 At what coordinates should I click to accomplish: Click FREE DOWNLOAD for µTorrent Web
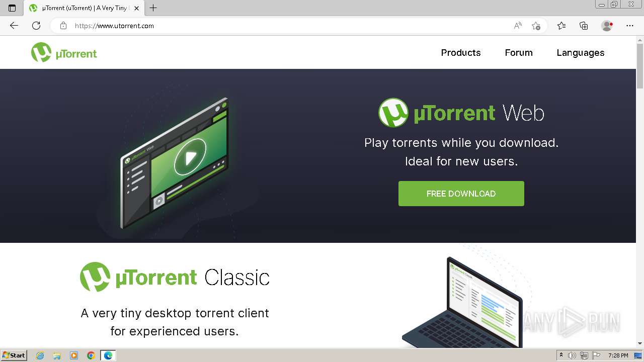coord(461,194)
